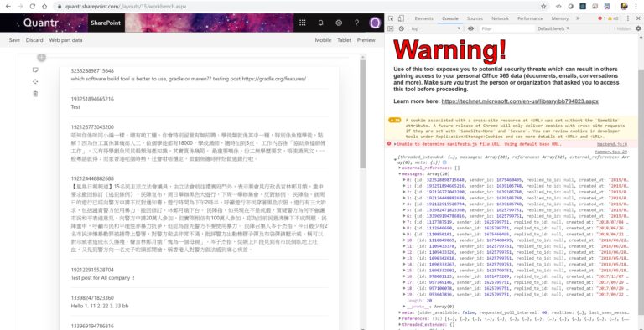
Task: Open the JavaScript context 'top' dropdown
Action: (x=436, y=28)
